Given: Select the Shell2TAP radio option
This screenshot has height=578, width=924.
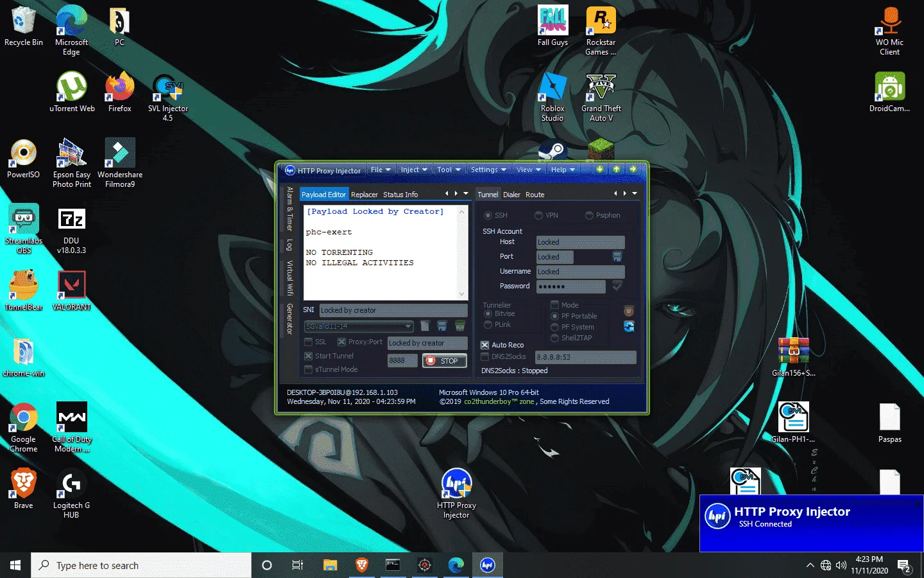Looking at the screenshot, I should (555, 338).
